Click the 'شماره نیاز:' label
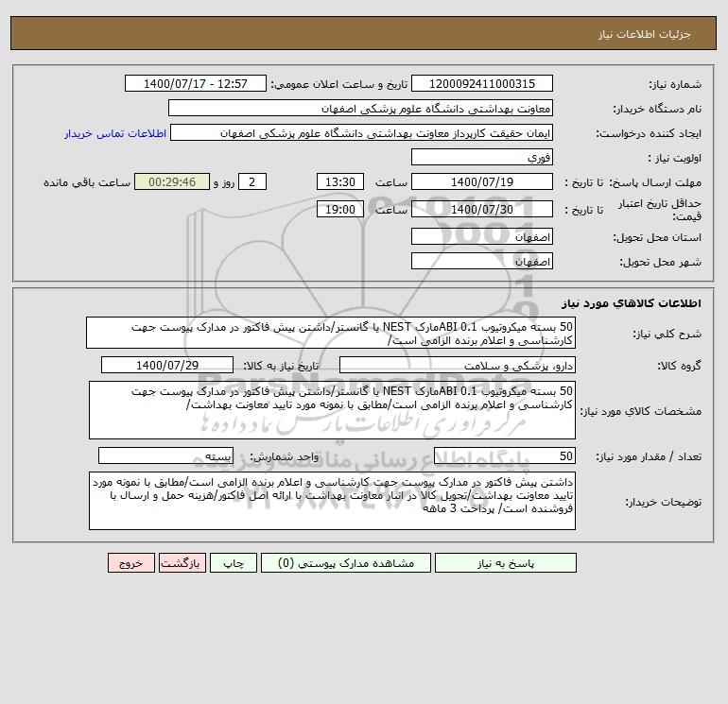This screenshot has height=704, width=728. (675, 84)
